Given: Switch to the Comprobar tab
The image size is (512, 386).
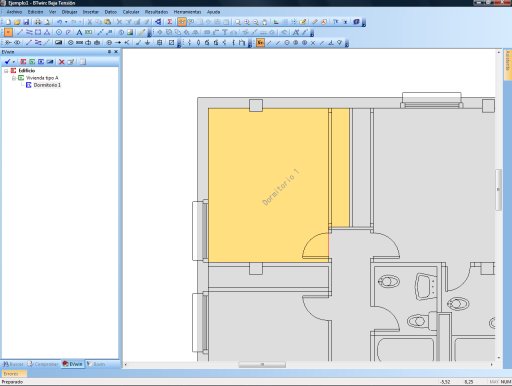Looking at the screenshot, I should (x=43, y=364).
